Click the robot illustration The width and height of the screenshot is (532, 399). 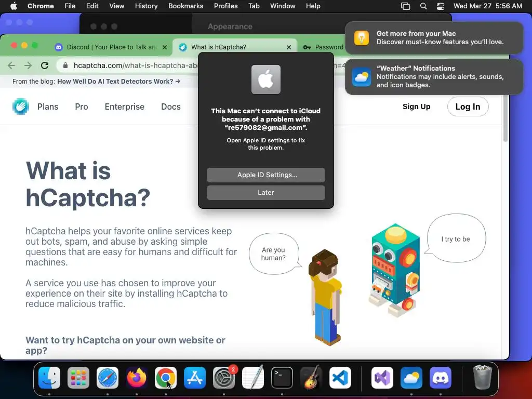click(395, 270)
